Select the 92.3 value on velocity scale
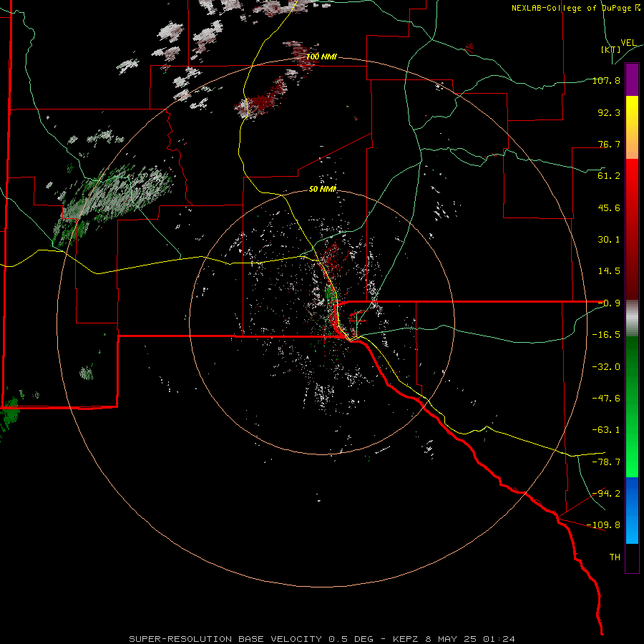Image resolution: width=644 pixels, height=644 pixels. pos(609,112)
